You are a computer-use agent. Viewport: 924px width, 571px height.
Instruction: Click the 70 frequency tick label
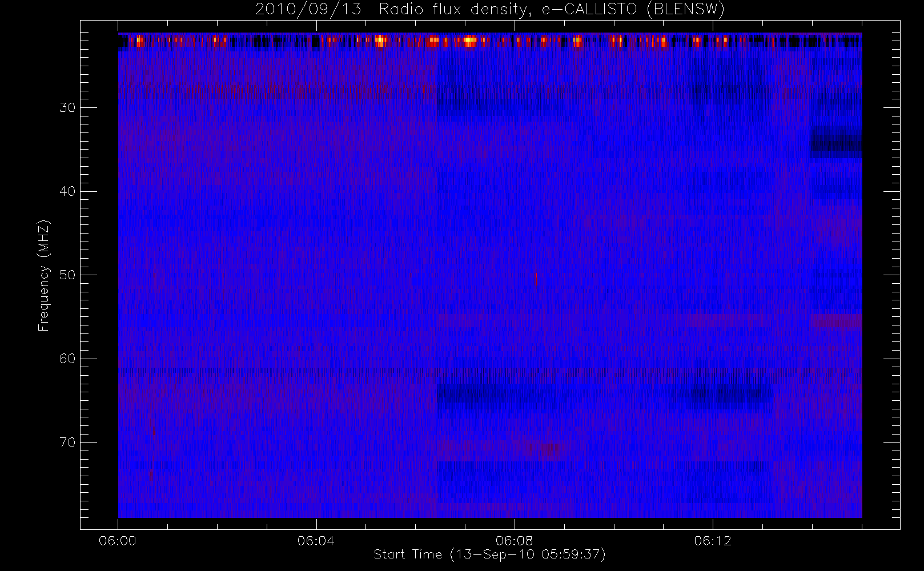point(67,443)
